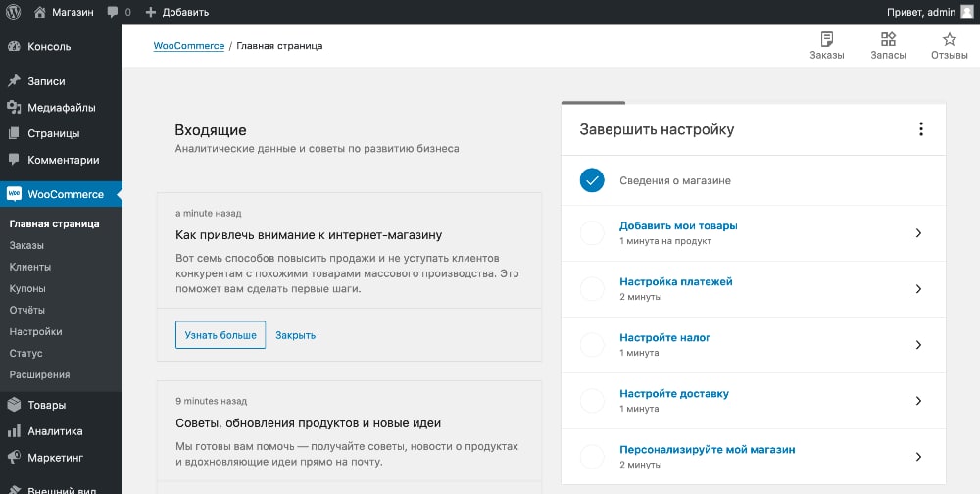This screenshot has width=980, height=494.
Task: Open the Главная страница submenu item
Action: (x=54, y=223)
